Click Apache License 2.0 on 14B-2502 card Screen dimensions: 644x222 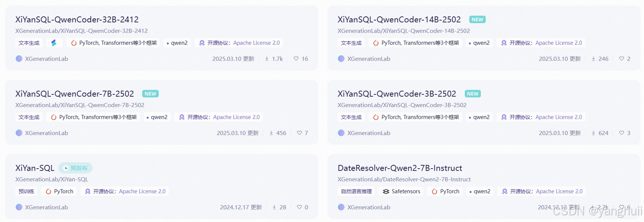(559, 43)
